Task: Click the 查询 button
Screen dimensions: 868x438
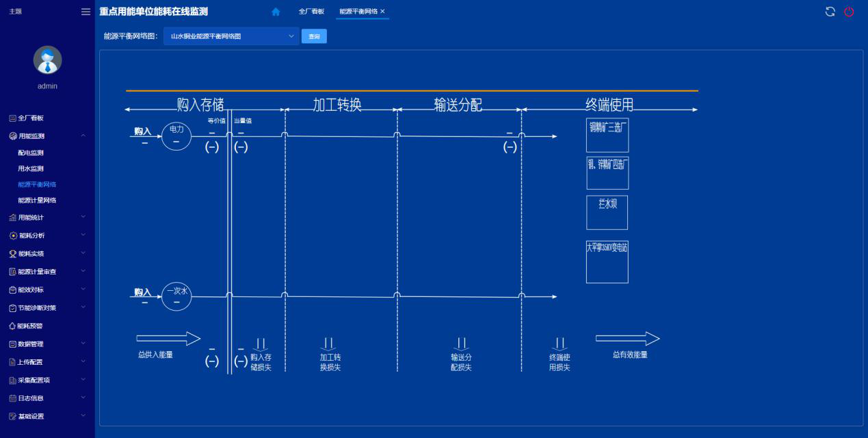Action: [314, 36]
